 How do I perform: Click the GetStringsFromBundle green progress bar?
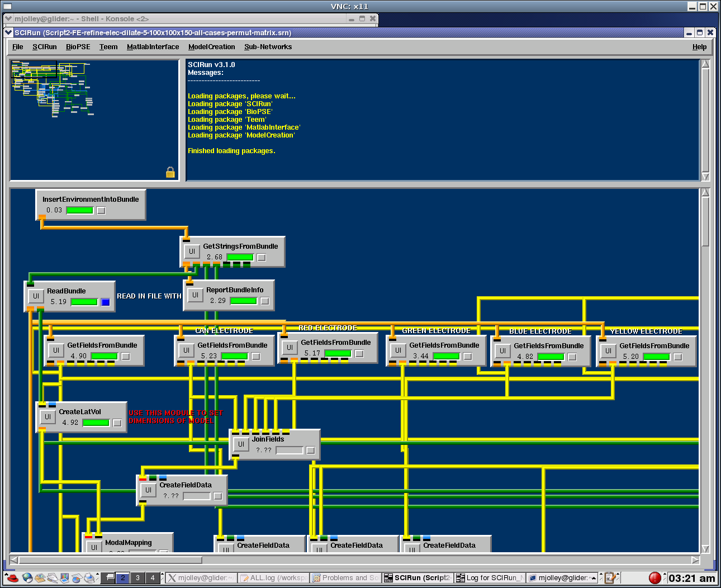point(240,258)
